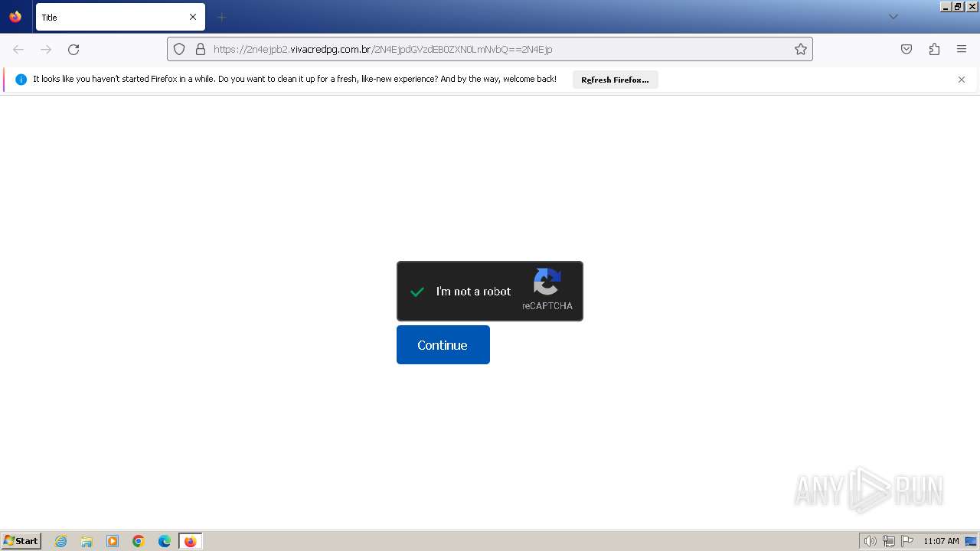Open the network tray icon
The image size is (980, 551).
click(x=889, y=541)
